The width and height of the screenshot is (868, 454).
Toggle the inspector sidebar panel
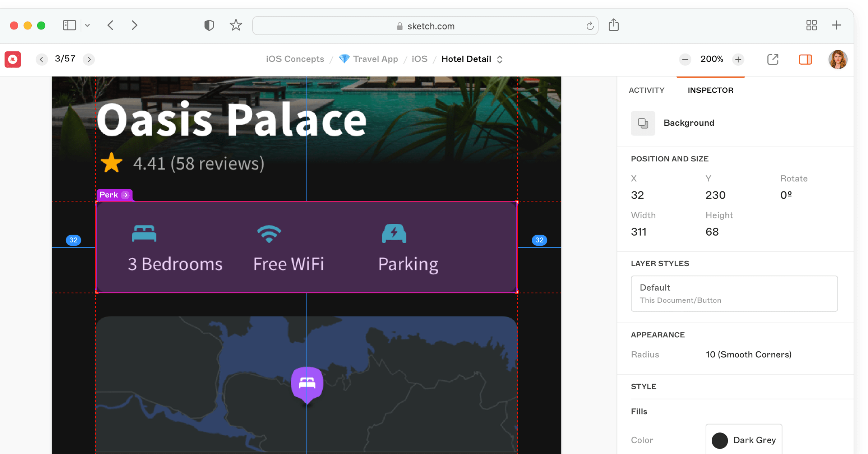click(x=805, y=59)
